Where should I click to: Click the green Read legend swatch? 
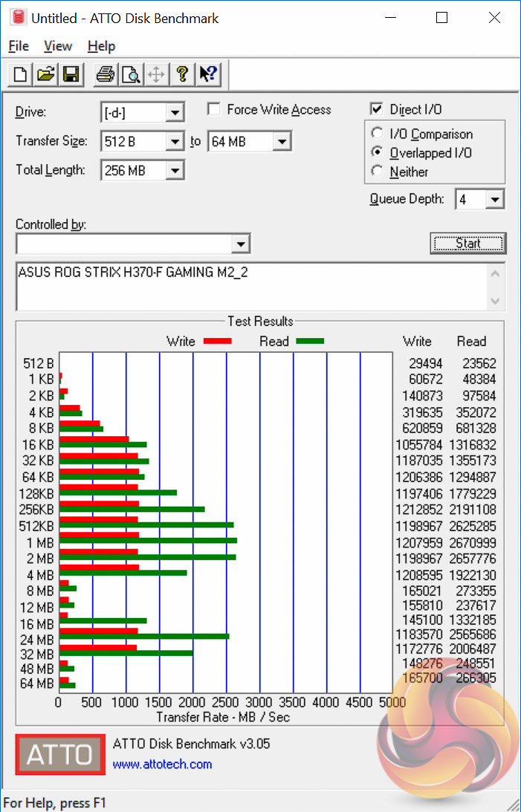(310, 341)
